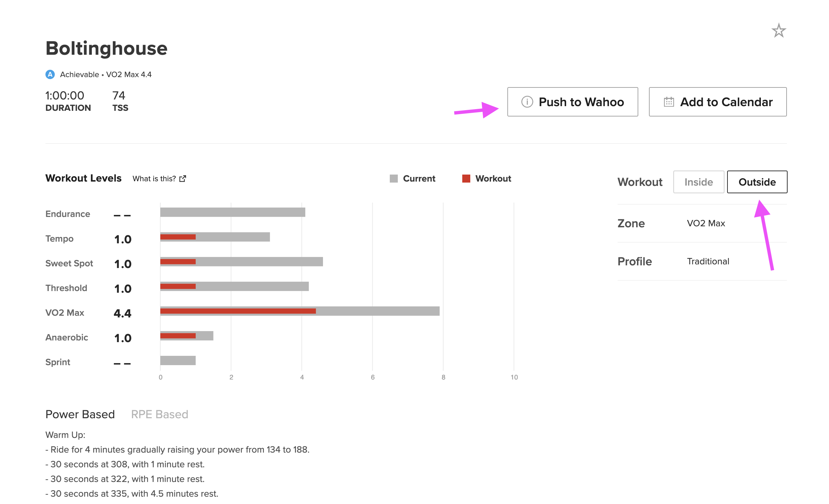The width and height of the screenshot is (829, 504).
Task: Select the Outside workout option
Action: [757, 182]
